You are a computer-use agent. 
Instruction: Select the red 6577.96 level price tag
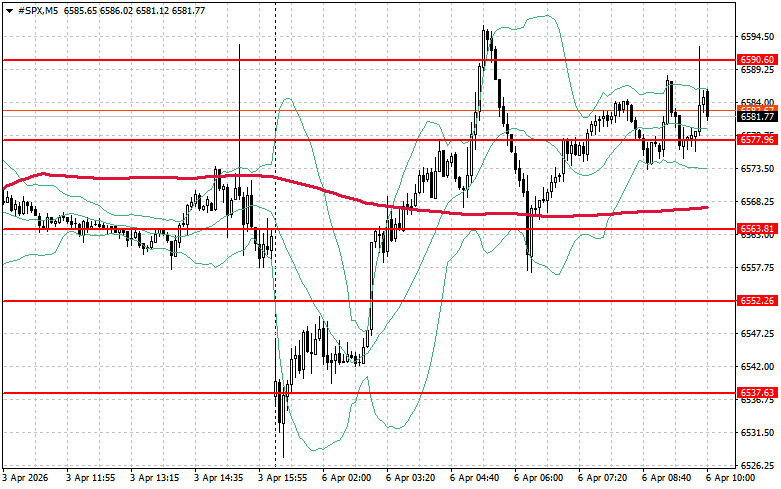(757, 140)
